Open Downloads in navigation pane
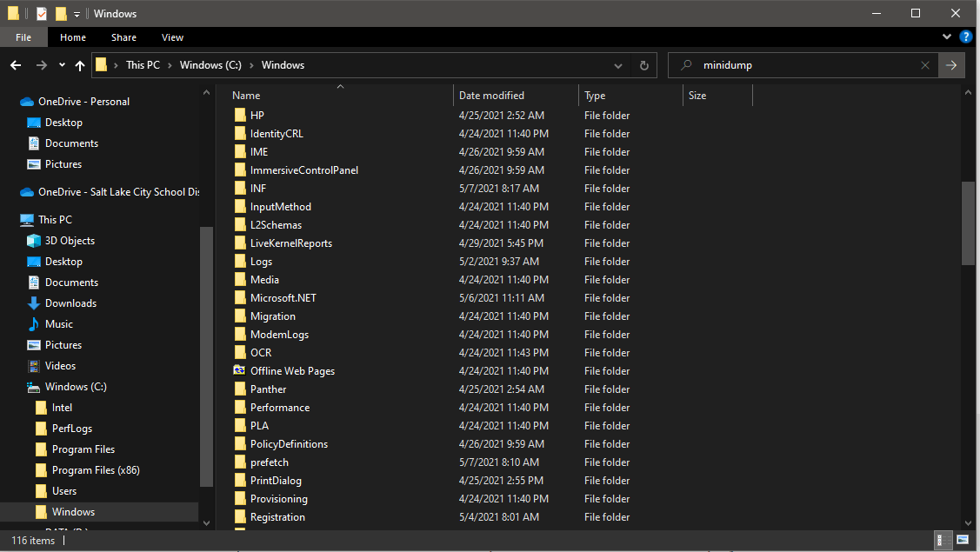980x552 pixels. [x=70, y=303]
